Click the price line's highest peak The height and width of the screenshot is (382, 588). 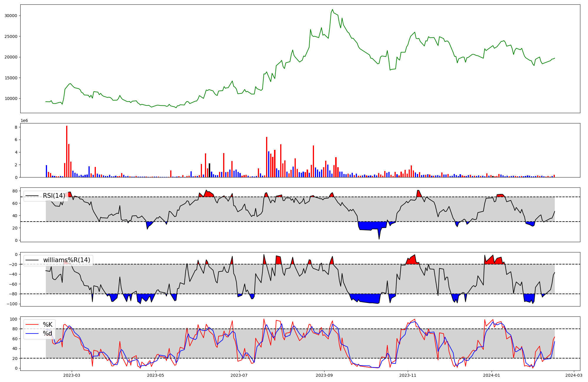point(333,9)
